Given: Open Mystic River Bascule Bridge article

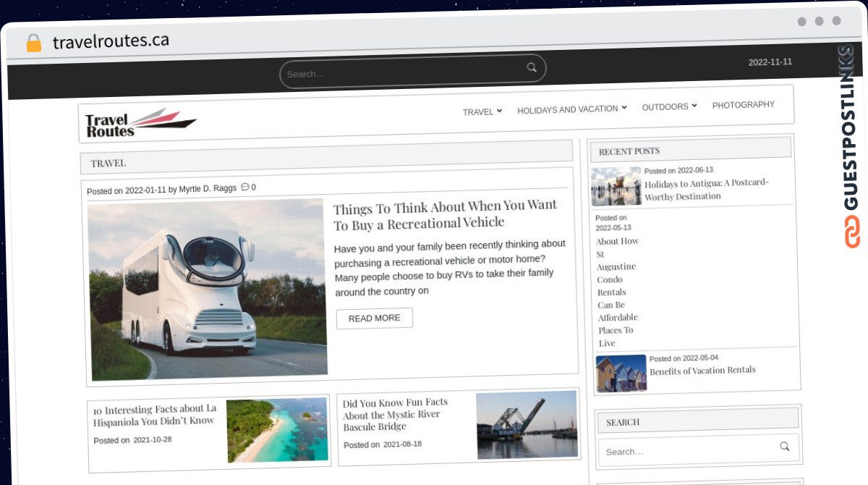Looking at the screenshot, I should (x=395, y=414).
